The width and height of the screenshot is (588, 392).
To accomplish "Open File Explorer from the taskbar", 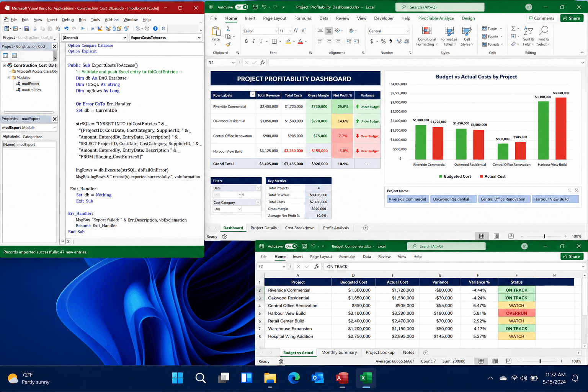I will pos(270,378).
